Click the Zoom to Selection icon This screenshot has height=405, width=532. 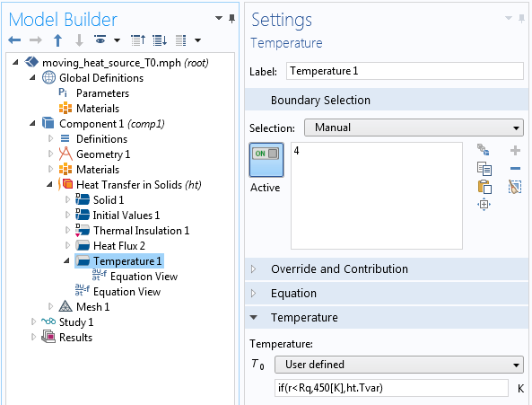tap(484, 205)
